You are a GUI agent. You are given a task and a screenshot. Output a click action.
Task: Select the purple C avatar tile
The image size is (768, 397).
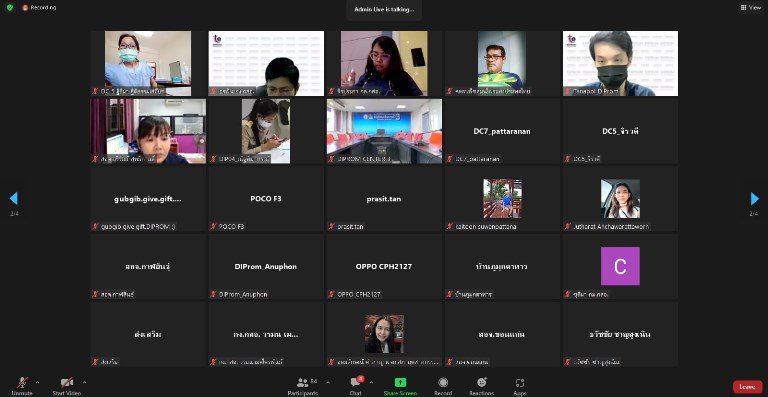(620, 266)
